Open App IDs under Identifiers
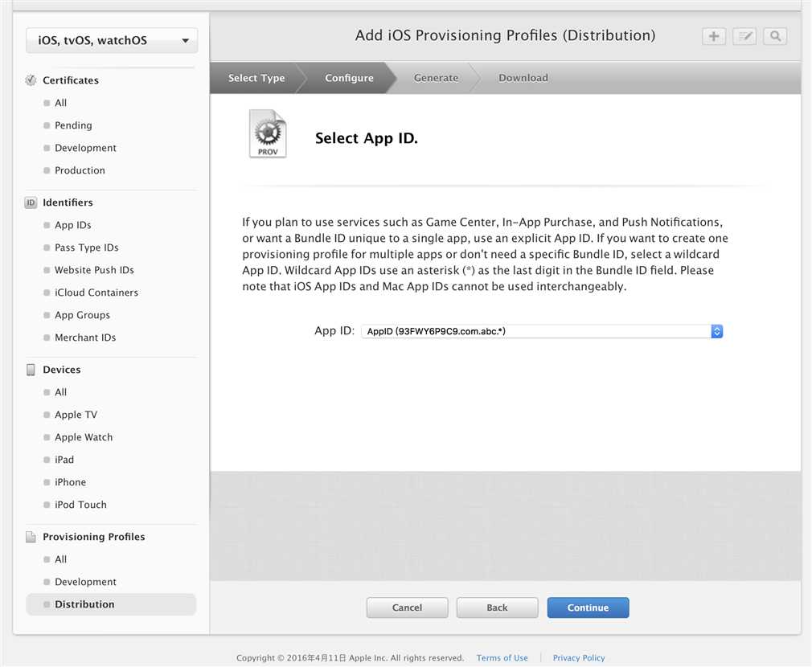812x667 pixels. (73, 225)
